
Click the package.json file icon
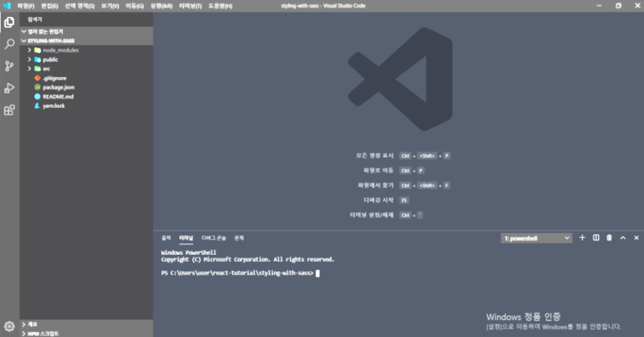point(38,87)
